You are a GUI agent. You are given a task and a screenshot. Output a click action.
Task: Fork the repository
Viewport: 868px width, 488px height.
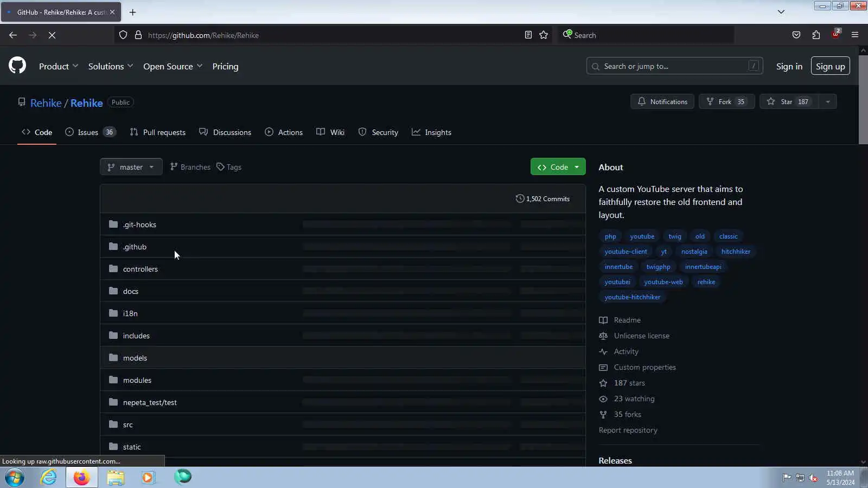tap(726, 101)
